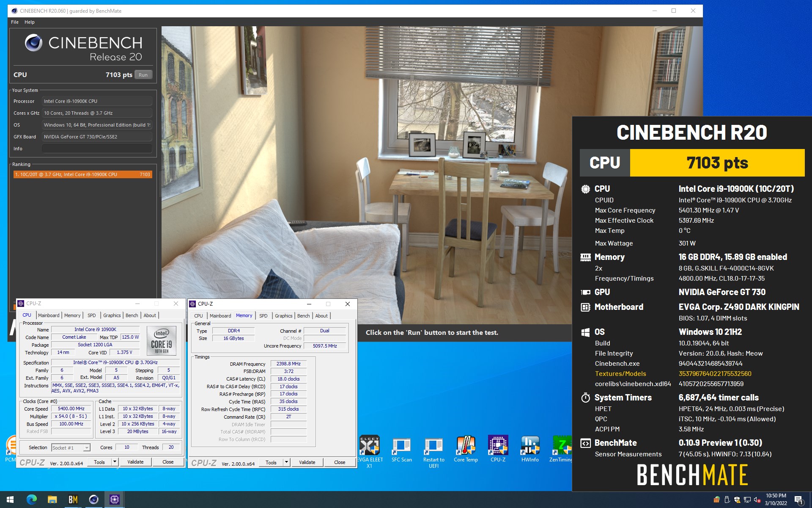Start the CPU test with Run button
Screen dimensions: 812x508
tap(143, 75)
